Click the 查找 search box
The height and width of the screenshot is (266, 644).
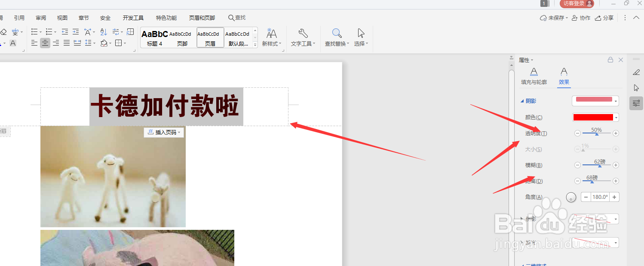click(237, 18)
